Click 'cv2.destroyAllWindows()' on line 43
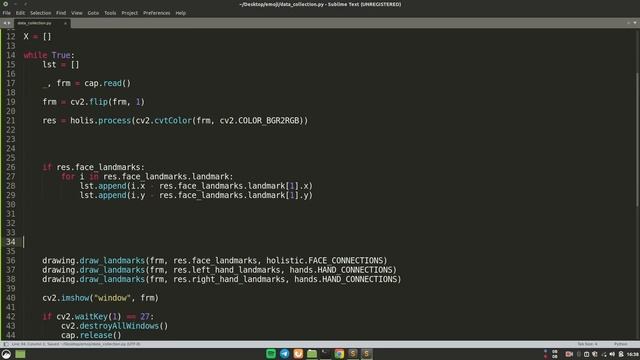The image size is (640, 360). click(115, 326)
